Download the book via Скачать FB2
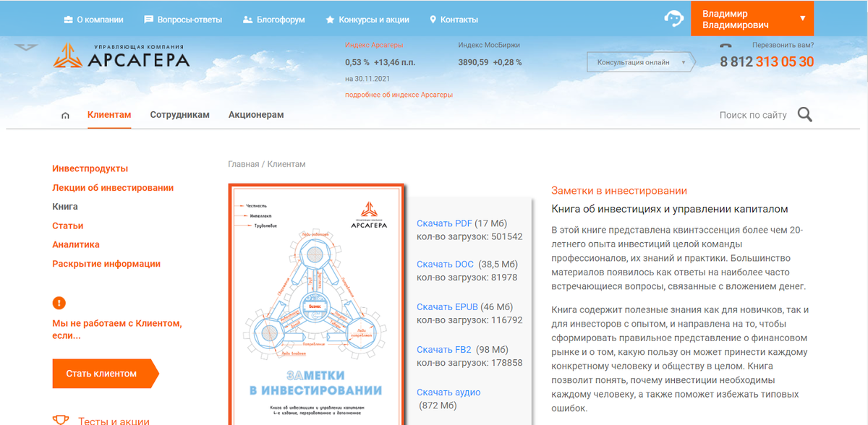The image size is (868, 425). pos(444,350)
